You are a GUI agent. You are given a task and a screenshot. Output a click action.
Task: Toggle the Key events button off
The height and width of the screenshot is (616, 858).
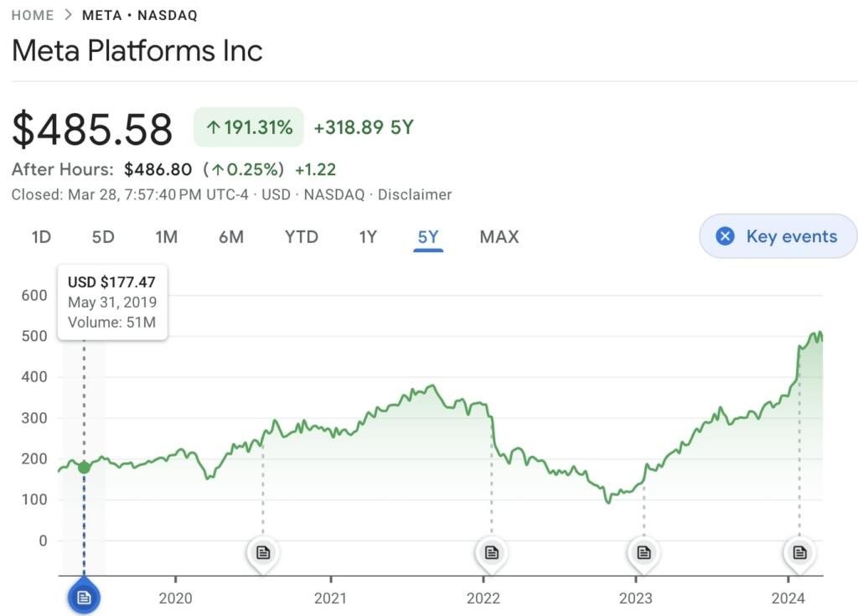click(x=778, y=236)
